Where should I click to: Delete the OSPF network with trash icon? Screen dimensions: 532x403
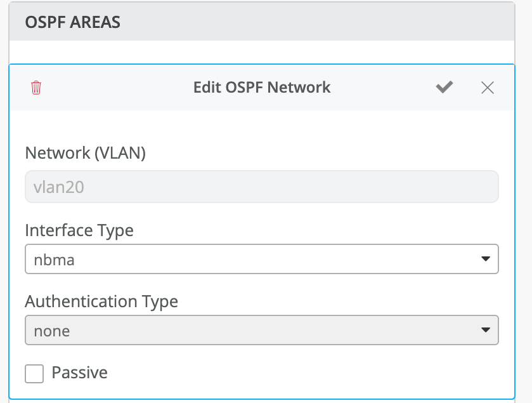36,88
